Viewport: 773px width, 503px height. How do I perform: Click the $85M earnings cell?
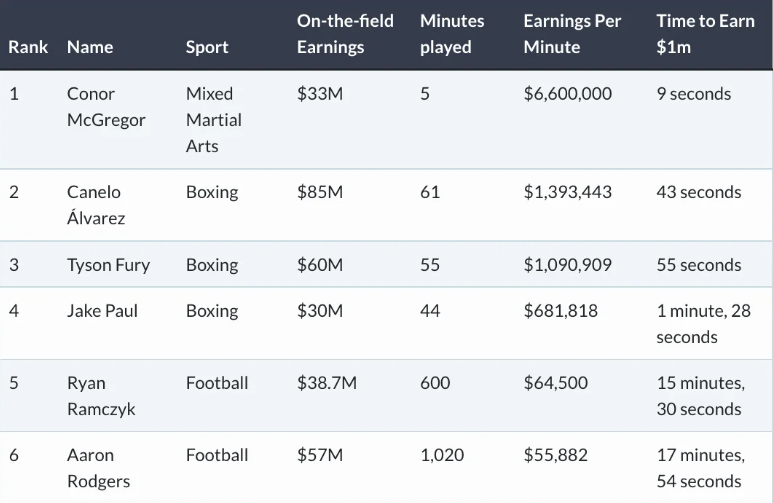pyautogui.click(x=320, y=192)
